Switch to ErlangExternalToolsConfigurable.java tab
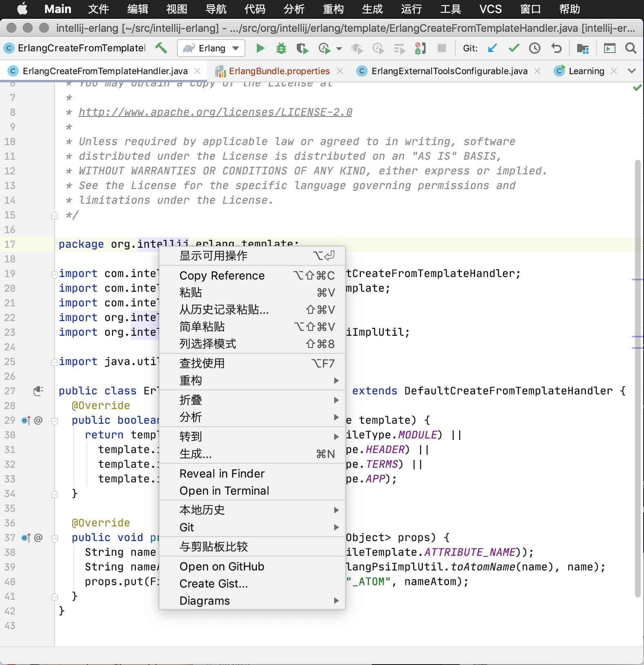 click(x=449, y=71)
